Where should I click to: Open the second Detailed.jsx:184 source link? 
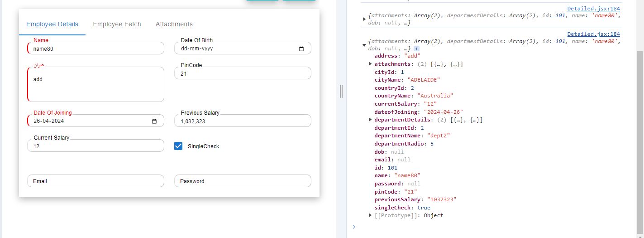[593, 34]
